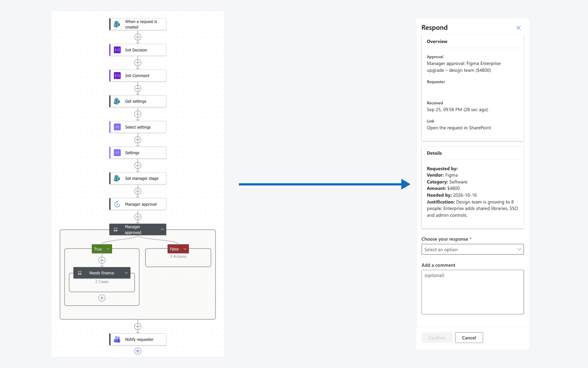The height and width of the screenshot is (368, 588).
Task: Select the Init Decision step
Action: pos(138,50)
